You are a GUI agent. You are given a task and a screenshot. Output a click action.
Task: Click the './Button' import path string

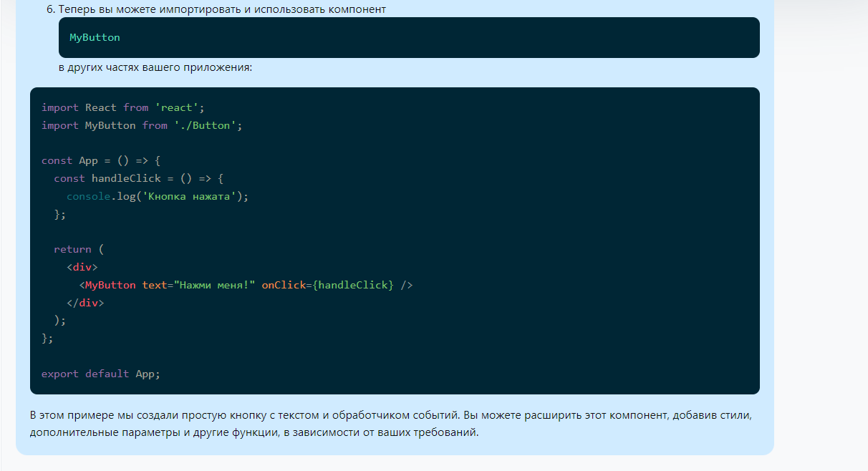[205, 125]
